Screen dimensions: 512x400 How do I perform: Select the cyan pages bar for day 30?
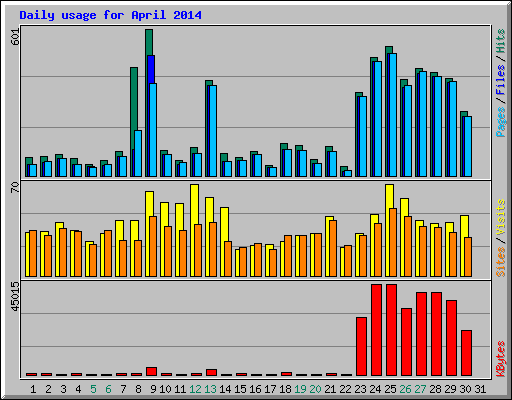468,146
